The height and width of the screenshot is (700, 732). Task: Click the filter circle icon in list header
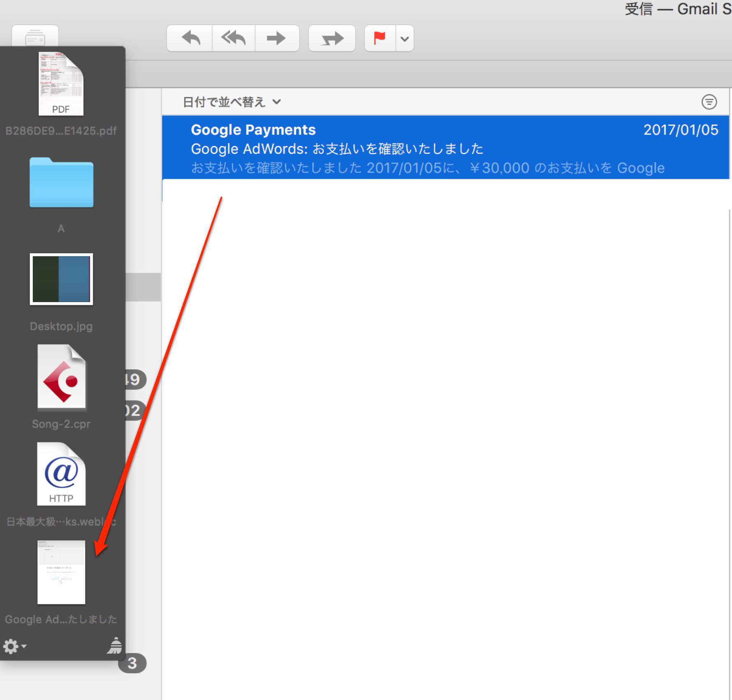709,102
